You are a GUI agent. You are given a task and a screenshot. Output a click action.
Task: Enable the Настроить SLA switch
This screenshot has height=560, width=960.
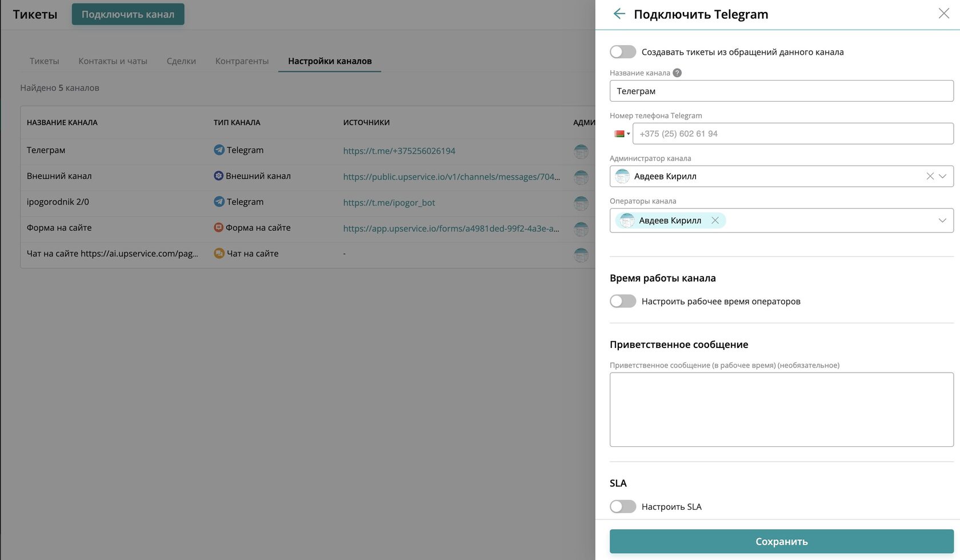click(623, 507)
